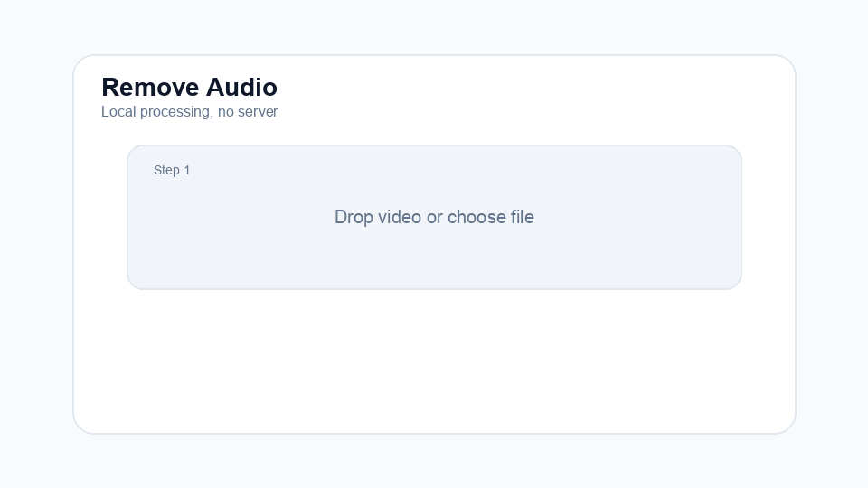
Task: Click the "Local processing, no server" subtitle
Action: click(x=189, y=112)
